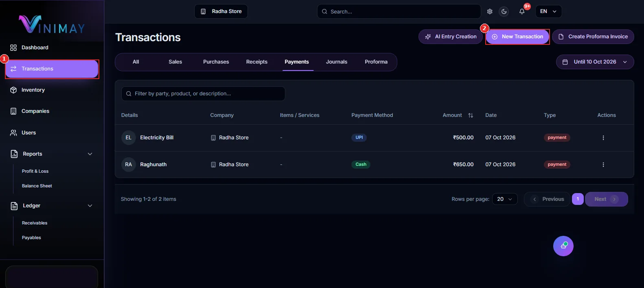Open actions menu for Electricity Bill row

coord(603,138)
